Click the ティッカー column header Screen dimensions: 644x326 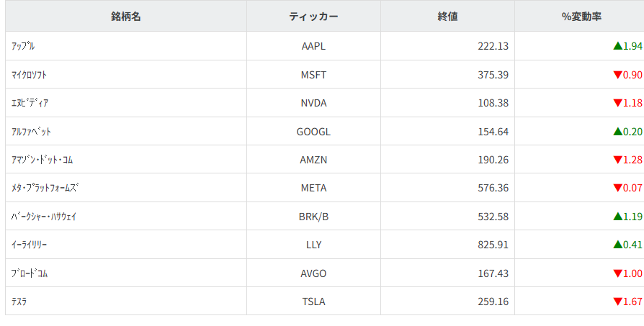point(313,17)
